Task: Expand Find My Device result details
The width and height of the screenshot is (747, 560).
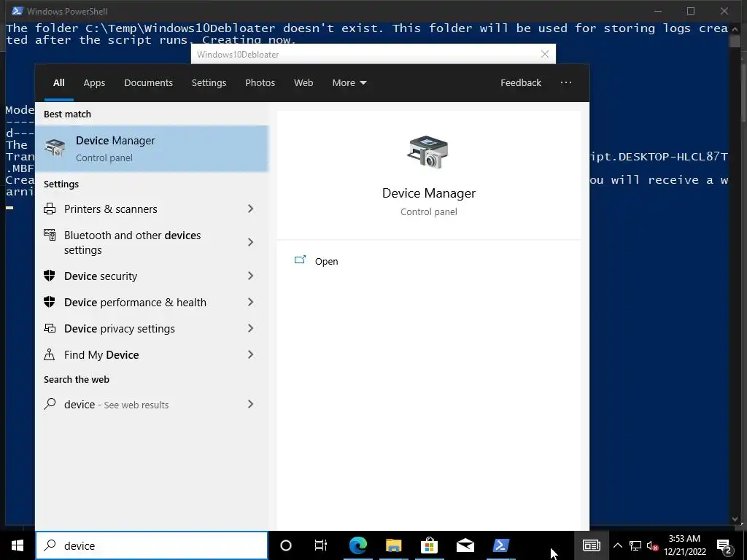Action: (x=251, y=354)
